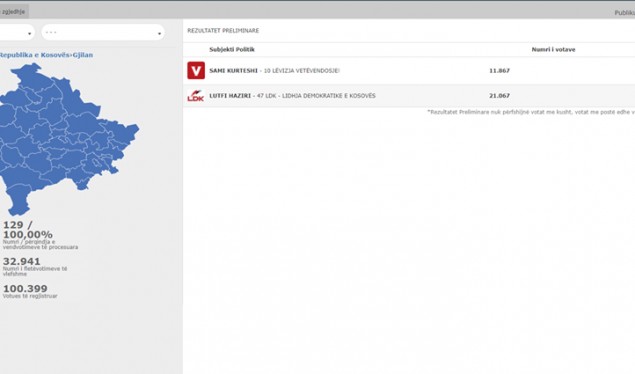
Task: Open the Republika e Kosovës breadcrumb link
Action: coord(34,55)
